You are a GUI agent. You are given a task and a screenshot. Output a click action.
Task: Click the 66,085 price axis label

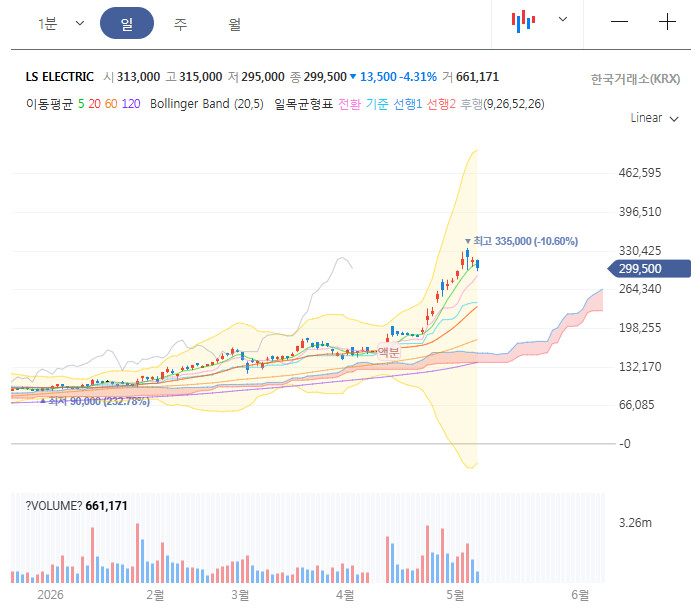coord(636,405)
